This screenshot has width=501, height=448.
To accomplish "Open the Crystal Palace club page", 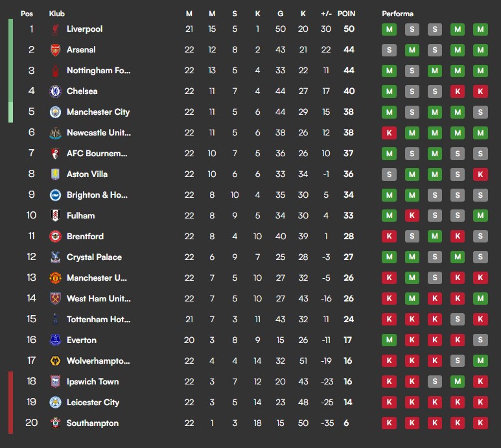I will [94, 257].
